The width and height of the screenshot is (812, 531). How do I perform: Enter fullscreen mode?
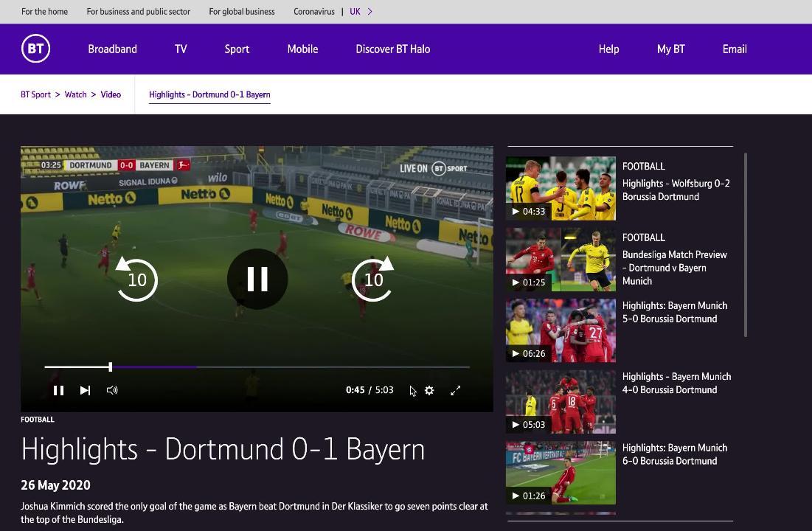[x=455, y=391]
